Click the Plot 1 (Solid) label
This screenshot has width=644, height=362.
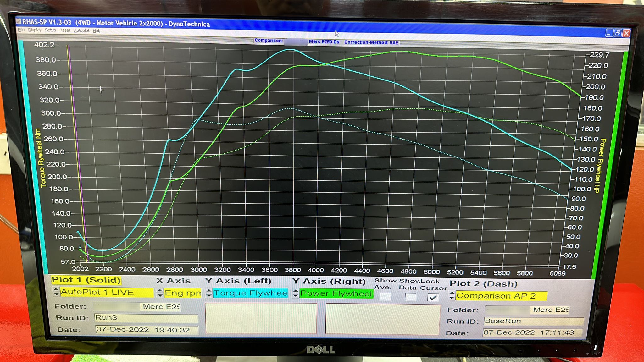click(x=86, y=280)
